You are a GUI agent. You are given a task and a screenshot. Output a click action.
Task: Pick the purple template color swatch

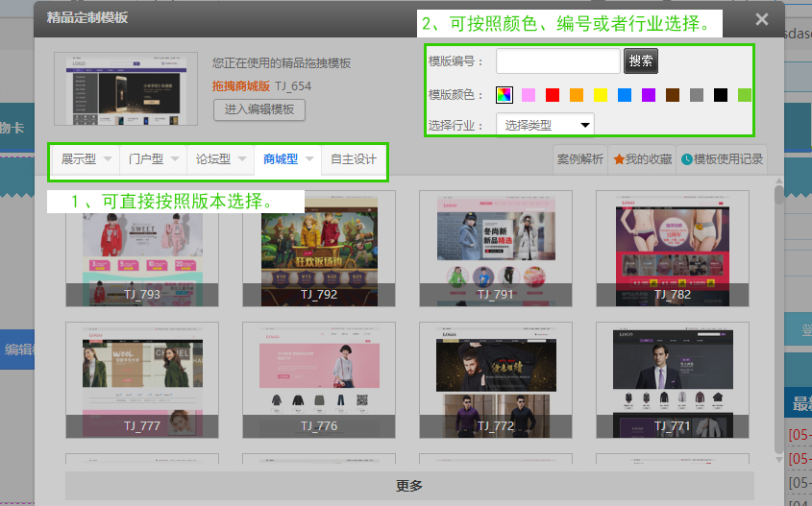(649, 95)
